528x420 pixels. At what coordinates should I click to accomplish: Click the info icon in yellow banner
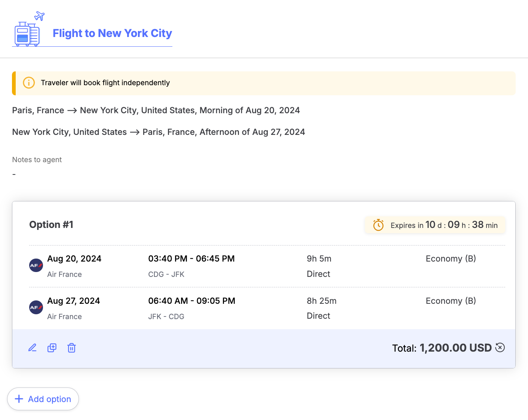[29, 83]
